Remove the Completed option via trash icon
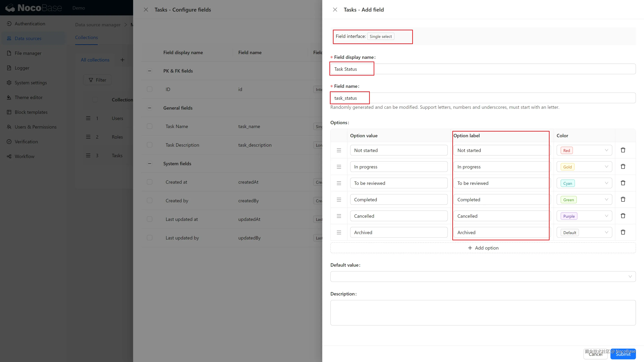The image size is (644, 362). click(x=623, y=199)
